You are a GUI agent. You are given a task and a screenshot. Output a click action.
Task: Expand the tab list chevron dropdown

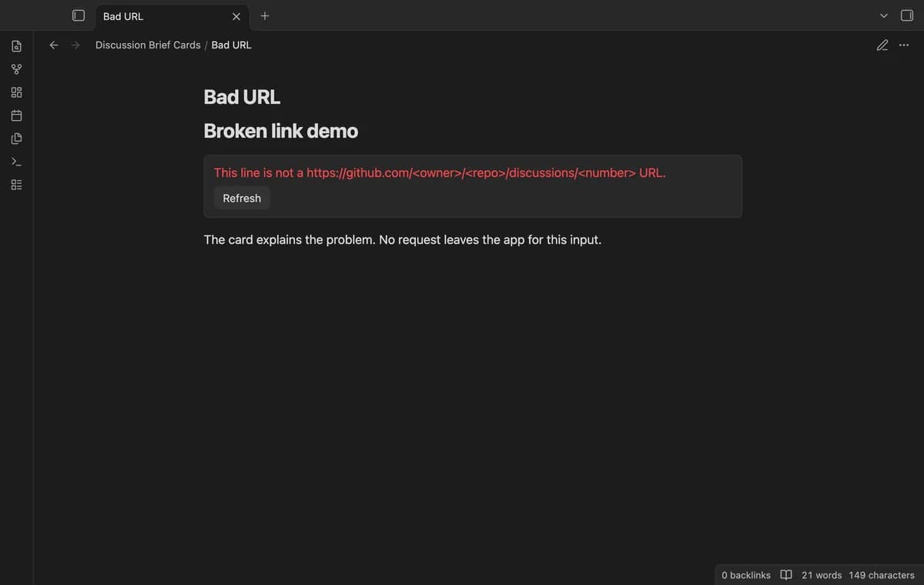click(884, 16)
